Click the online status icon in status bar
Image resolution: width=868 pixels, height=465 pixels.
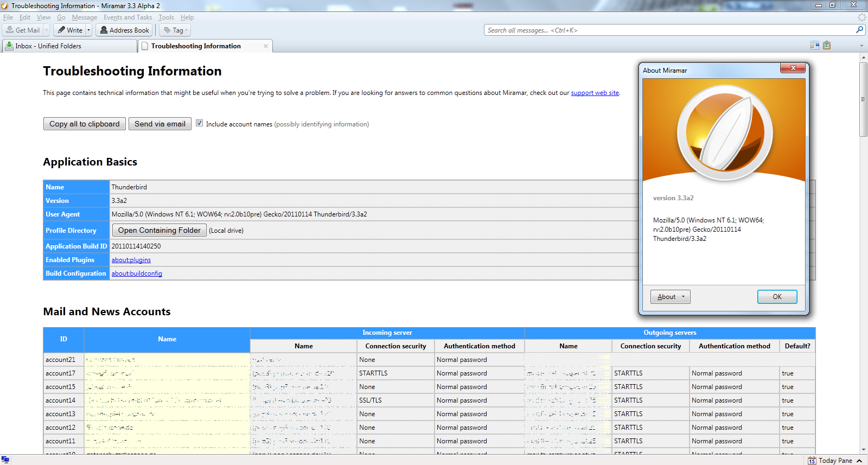pyautogui.click(x=5, y=460)
